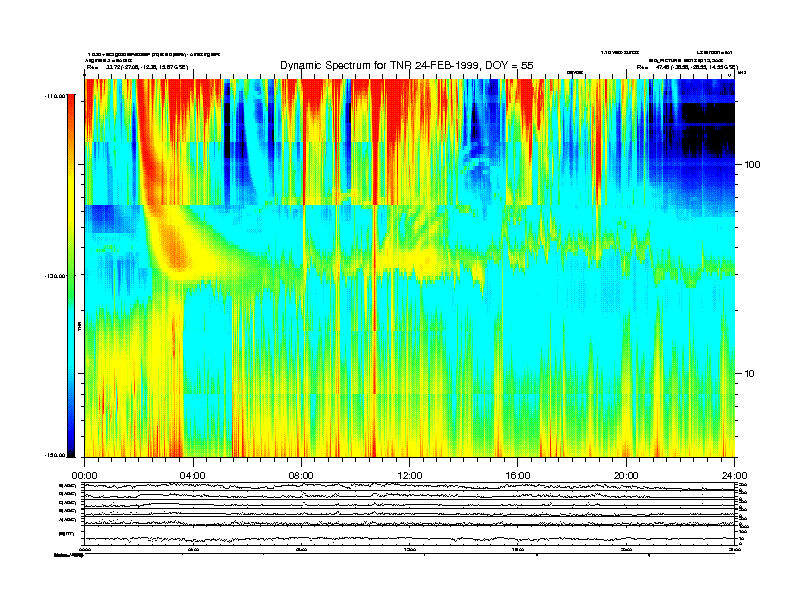Click the 12:00 time axis label
Screen dimensions: 792x612
410,476
